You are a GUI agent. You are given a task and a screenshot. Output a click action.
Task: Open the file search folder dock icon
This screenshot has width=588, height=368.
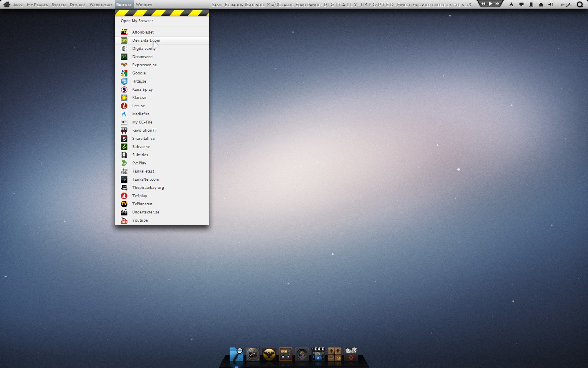pos(236,354)
